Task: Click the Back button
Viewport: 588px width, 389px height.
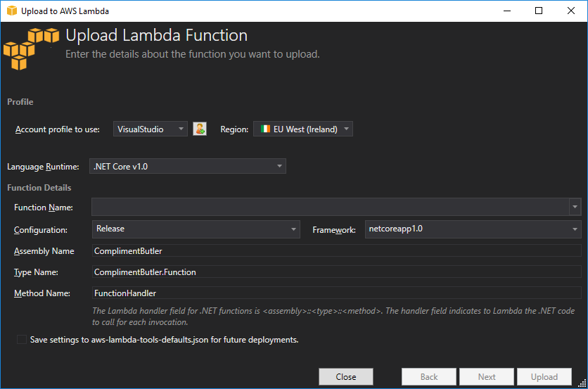Action: click(429, 377)
